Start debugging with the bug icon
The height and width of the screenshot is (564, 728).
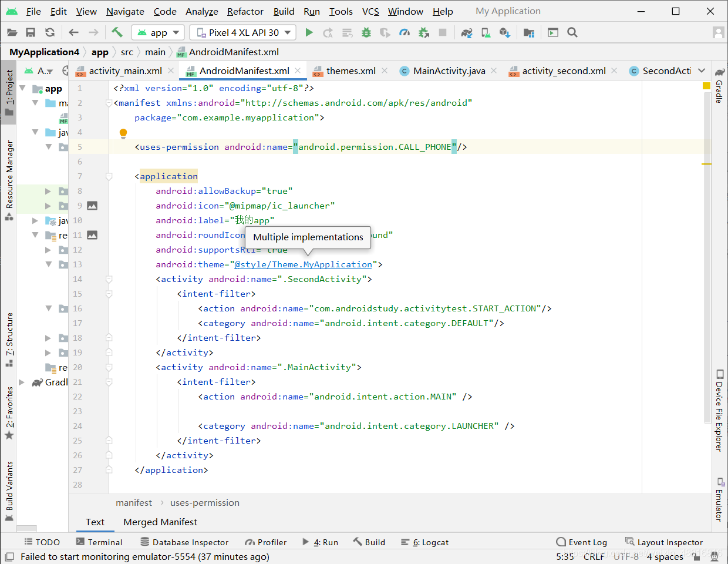point(366,32)
